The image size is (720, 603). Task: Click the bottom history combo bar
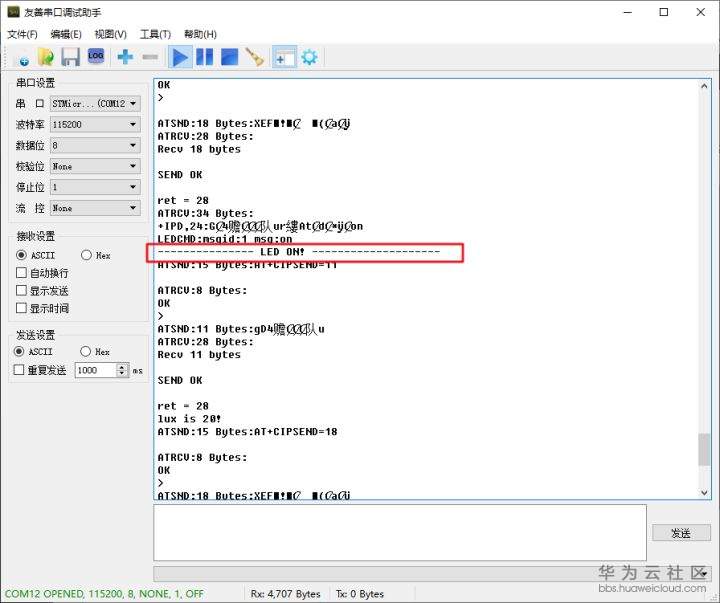coord(432,574)
